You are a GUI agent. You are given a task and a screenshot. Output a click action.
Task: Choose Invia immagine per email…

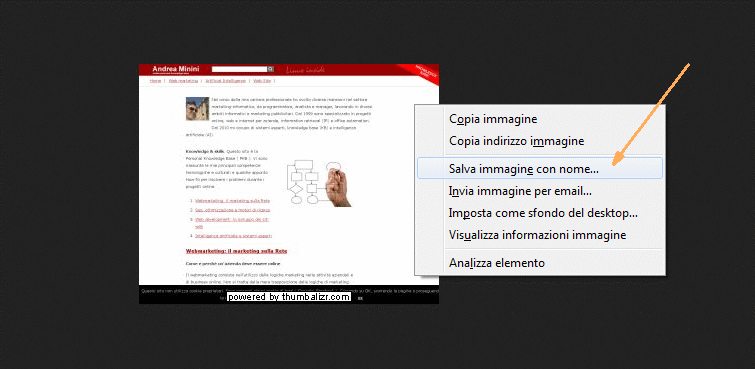540,191
